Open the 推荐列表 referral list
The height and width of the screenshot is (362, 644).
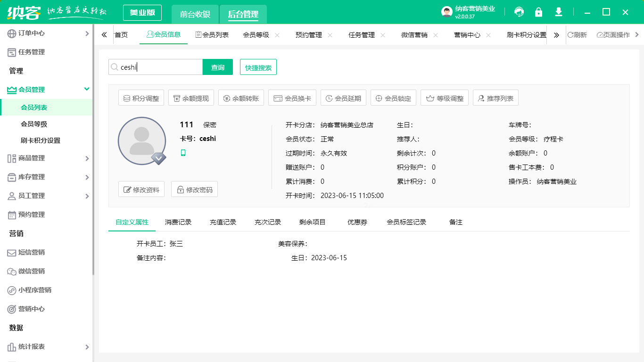click(x=495, y=98)
